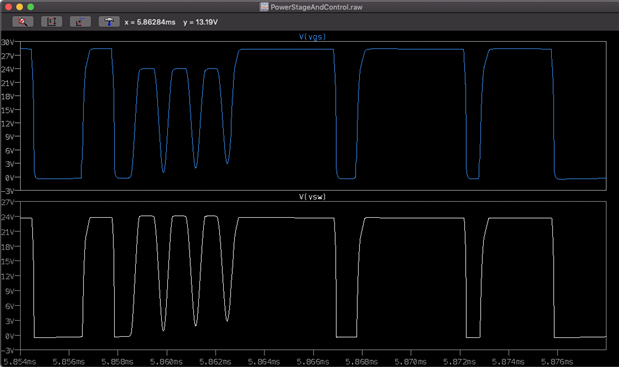Click the green full-screen window button
This screenshot has width=619, height=367.
31,7
